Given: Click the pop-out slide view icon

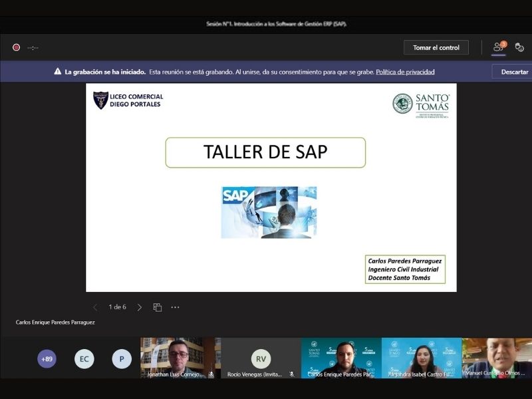Looking at the screenshot, I should click(158, 307).
